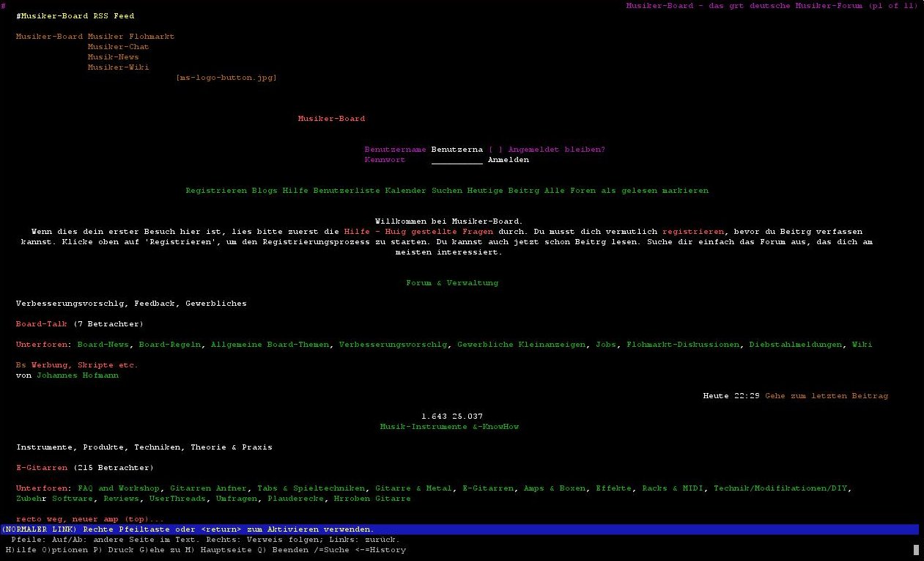
Task: Focus the Kennwort password field
Action: (x=457, y=160)
